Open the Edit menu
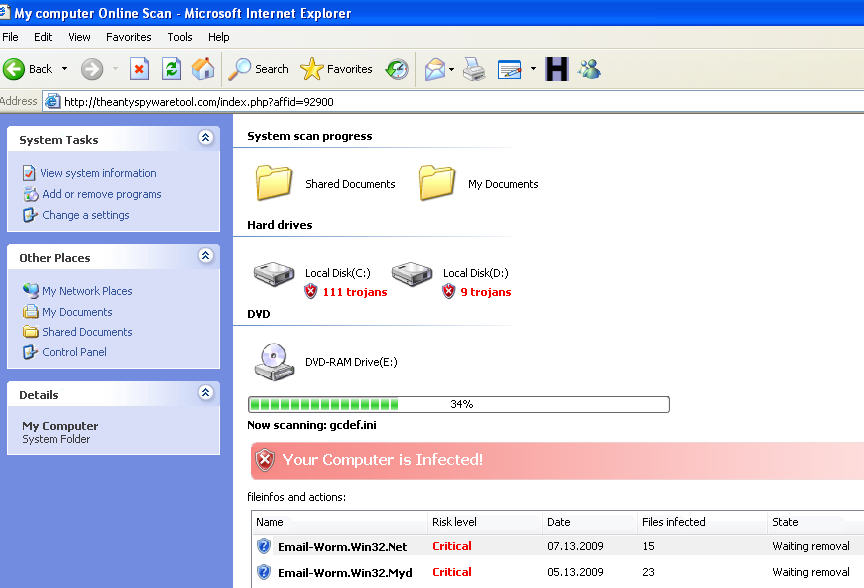 (43, 37)
